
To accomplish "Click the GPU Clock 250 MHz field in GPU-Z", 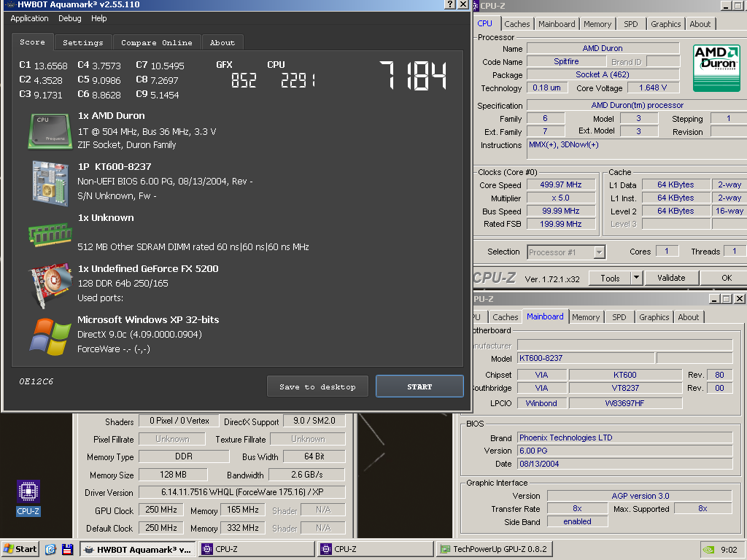I will (x=161, y=510).
